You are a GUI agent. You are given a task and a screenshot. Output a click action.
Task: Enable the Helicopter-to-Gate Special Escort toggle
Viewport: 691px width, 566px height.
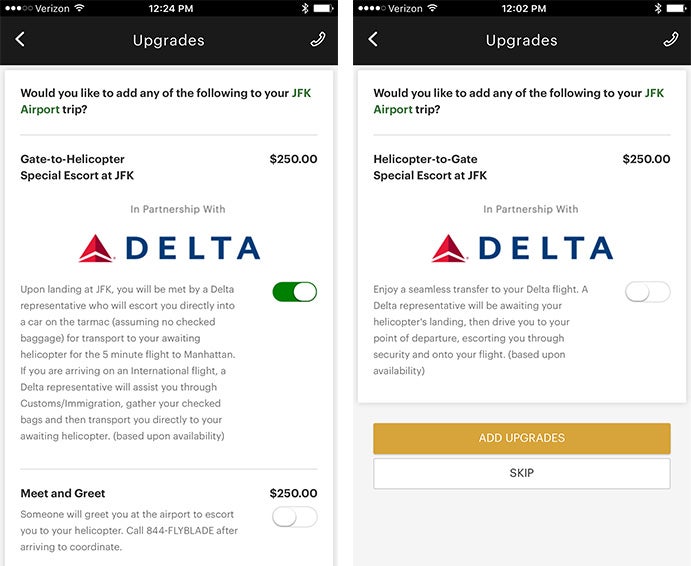pos(648,292)
